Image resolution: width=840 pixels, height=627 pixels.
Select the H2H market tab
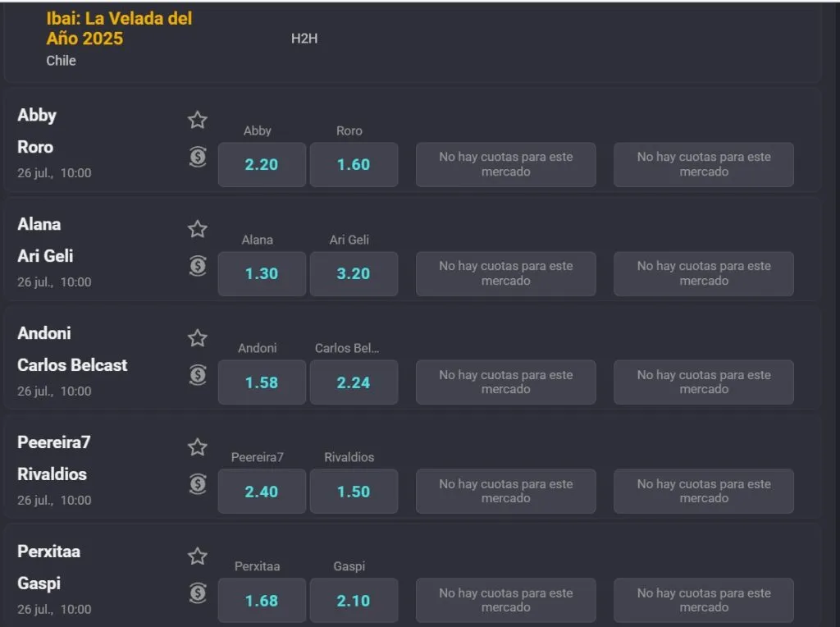click(x=304, y=39)
